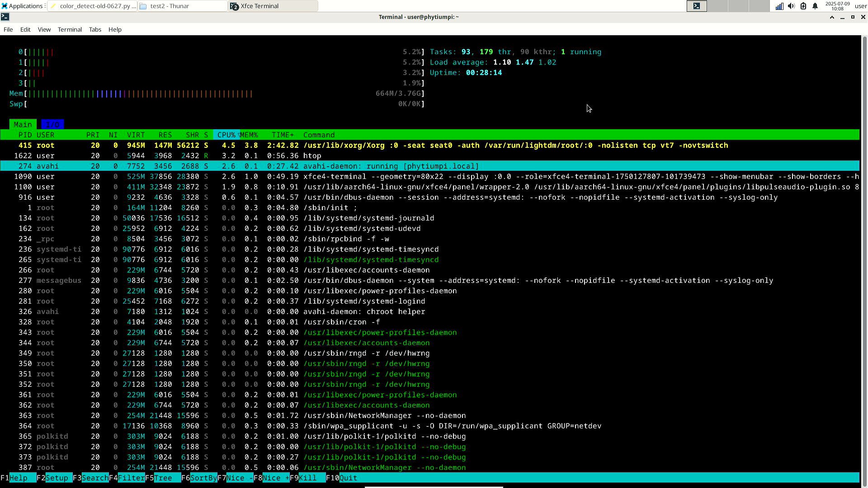The height and width of the screenshot is (488, 868).
Task: Open the notifications bell icon
Action: tap(815, 6)
